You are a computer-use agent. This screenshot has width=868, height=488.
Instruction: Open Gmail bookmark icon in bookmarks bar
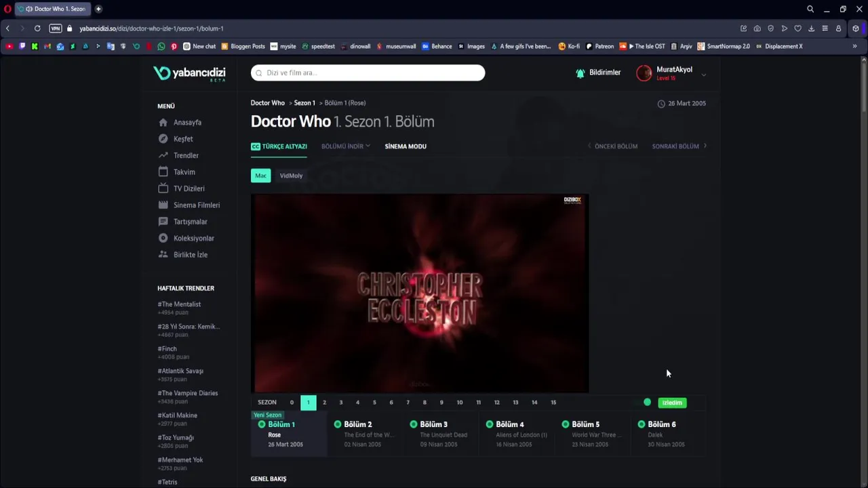coord(47,46)
